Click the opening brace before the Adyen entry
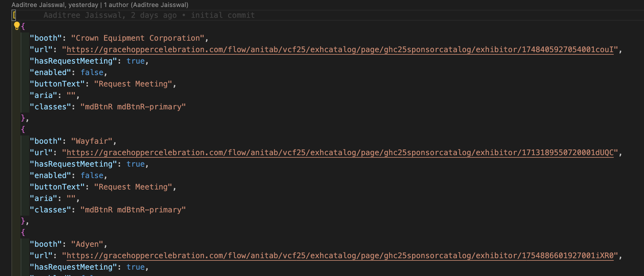 23,232
